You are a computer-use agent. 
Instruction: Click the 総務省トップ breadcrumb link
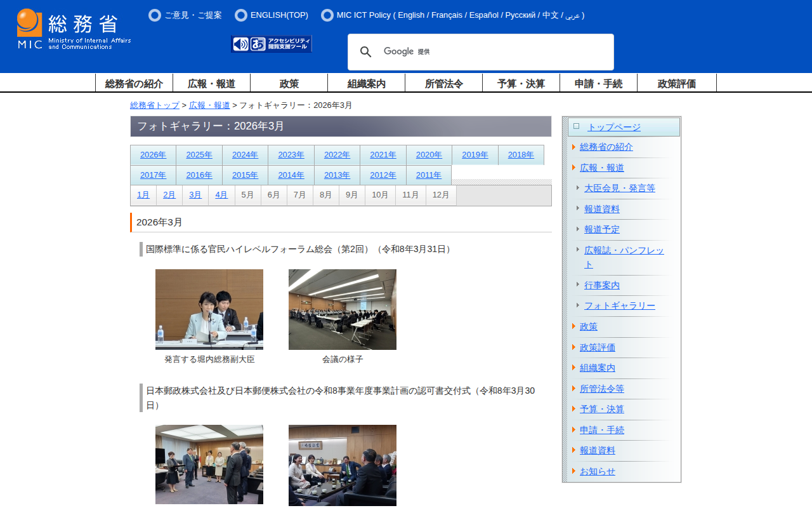click(x=155, y=105)
